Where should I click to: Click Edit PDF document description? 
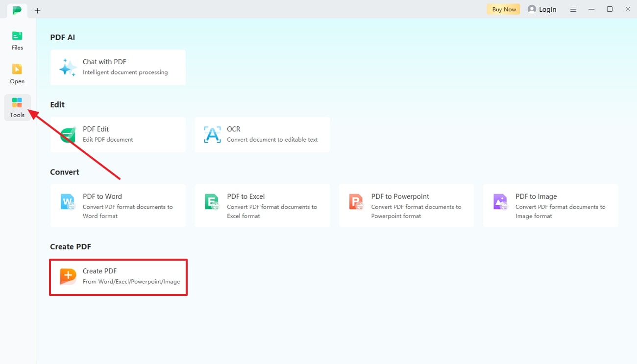[x=108, y=140]
